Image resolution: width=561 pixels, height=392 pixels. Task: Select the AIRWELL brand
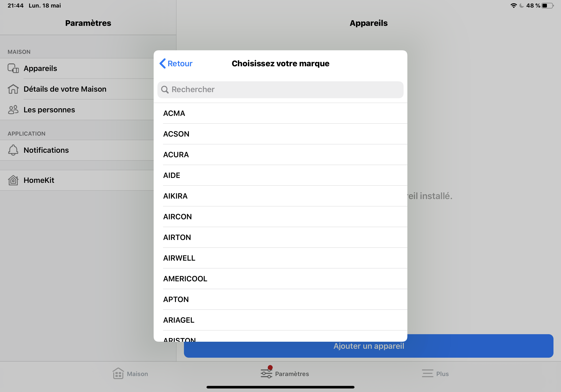pyautogui.click(x=280, y=258)
